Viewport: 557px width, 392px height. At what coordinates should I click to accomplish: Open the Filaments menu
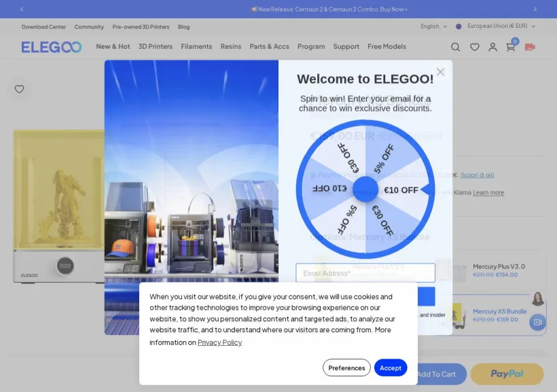[196, 47]
